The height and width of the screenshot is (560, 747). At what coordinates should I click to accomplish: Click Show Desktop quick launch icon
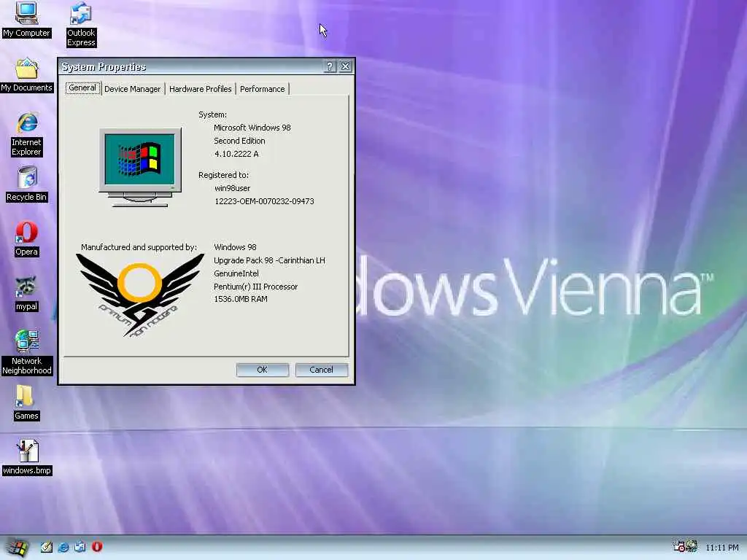pos(46,547)
